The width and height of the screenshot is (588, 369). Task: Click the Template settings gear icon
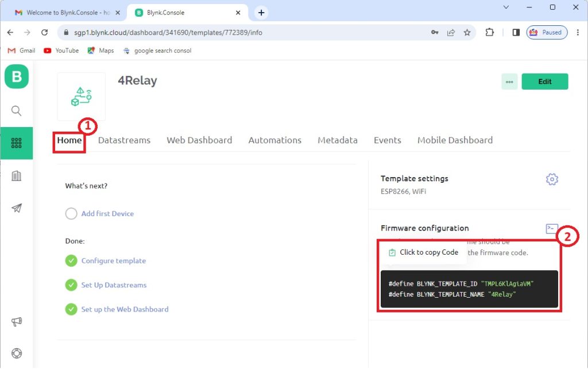552,179
